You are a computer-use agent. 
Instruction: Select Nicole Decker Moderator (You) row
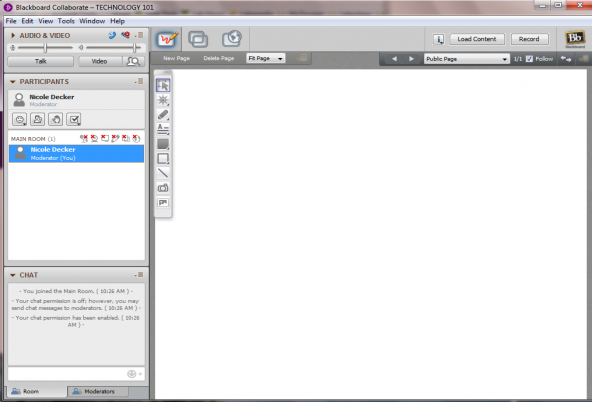(x=76, y=154)
